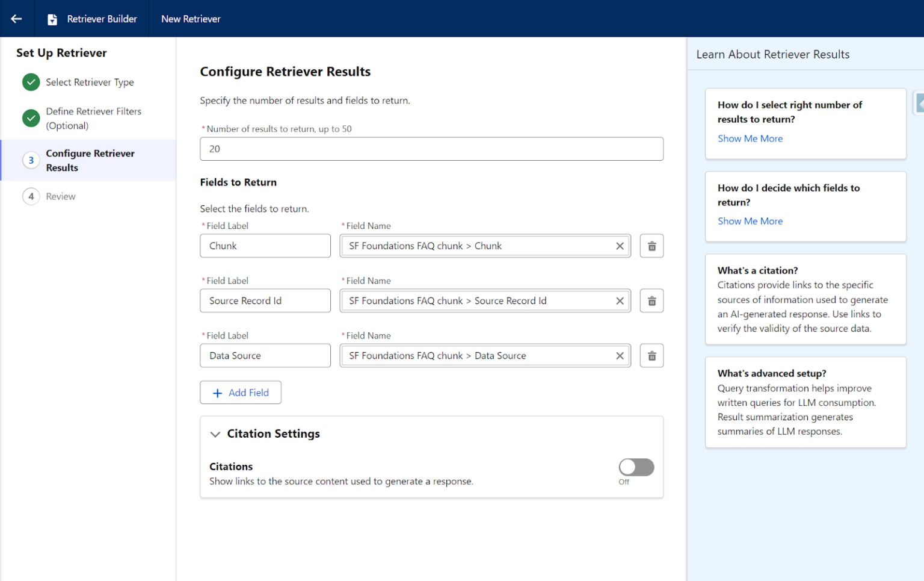Collapse the help panel side handle
Image resolution: width=924 pixels, height=581 pixels.
[x=919, y=103]
